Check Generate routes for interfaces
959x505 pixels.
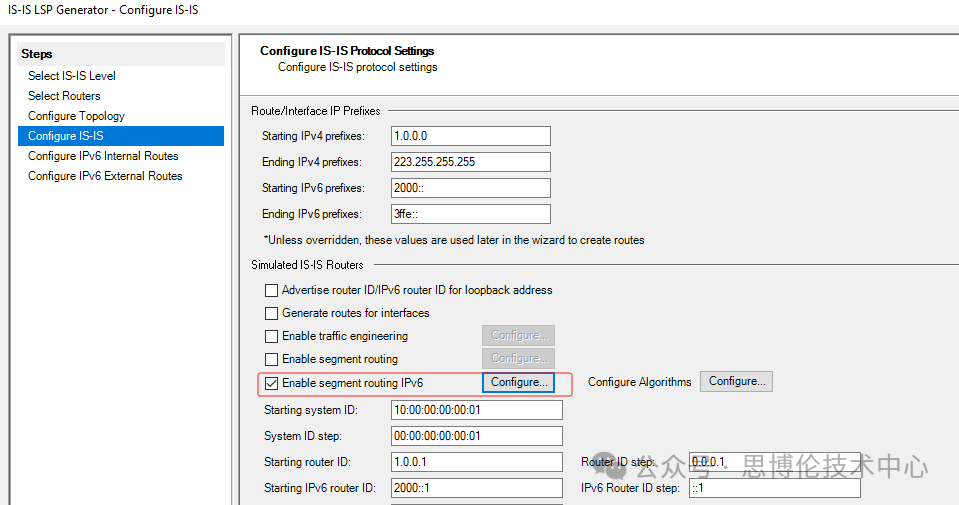[271, 313]
